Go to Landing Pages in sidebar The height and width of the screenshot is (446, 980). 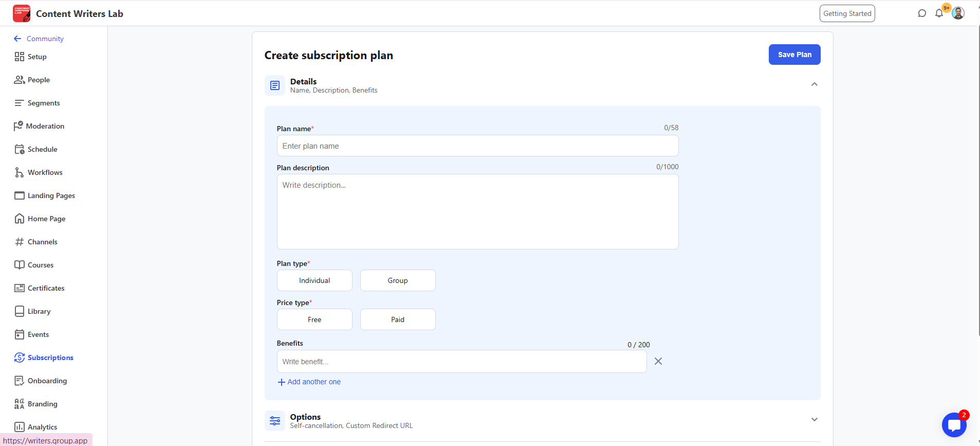click(x=51, y=195)
